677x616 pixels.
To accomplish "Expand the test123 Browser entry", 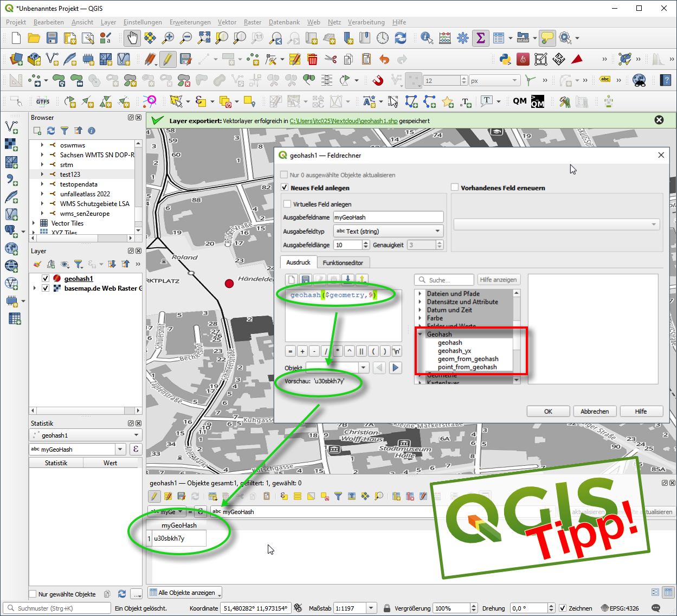I will coord(42,174).
